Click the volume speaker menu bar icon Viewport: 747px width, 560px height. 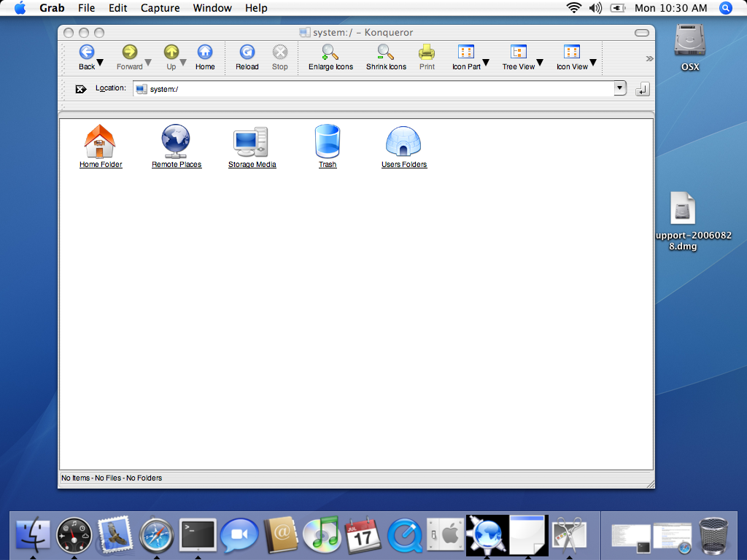[595, 8]
